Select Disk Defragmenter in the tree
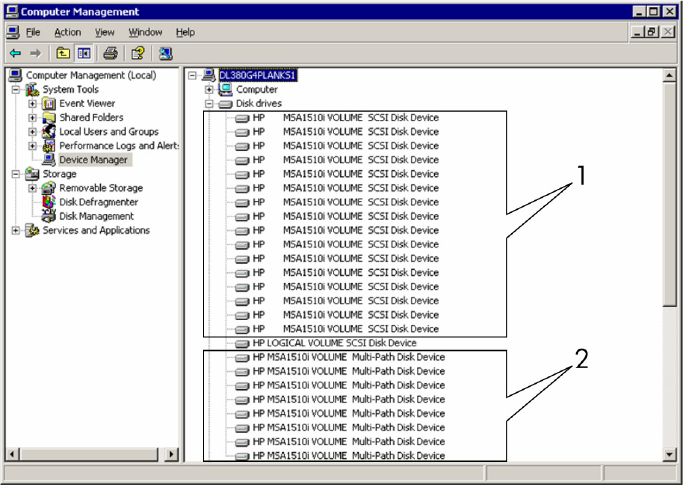The width and height of the screenshot is (683, 485). [98, 202]
